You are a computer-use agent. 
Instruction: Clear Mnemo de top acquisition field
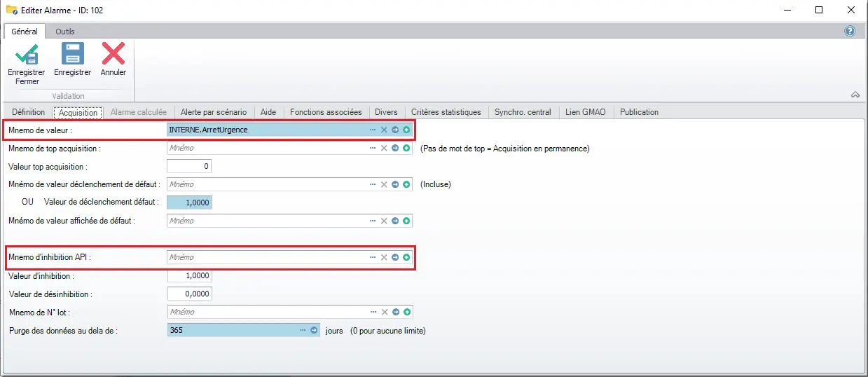384,148
